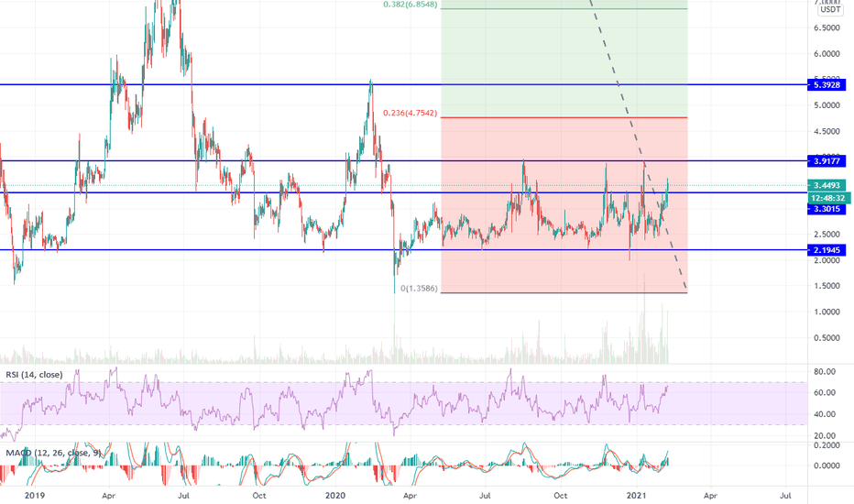This screenshot has height=504, width=854.
Task: Select the blue 2.1945 price line label
Action: coord(827,250)
